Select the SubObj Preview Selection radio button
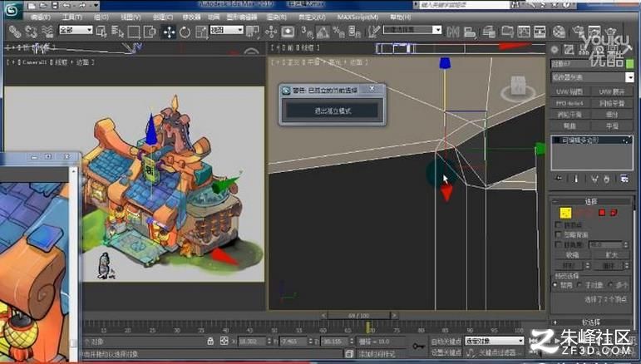641x364 pixels. click(580, 285)
